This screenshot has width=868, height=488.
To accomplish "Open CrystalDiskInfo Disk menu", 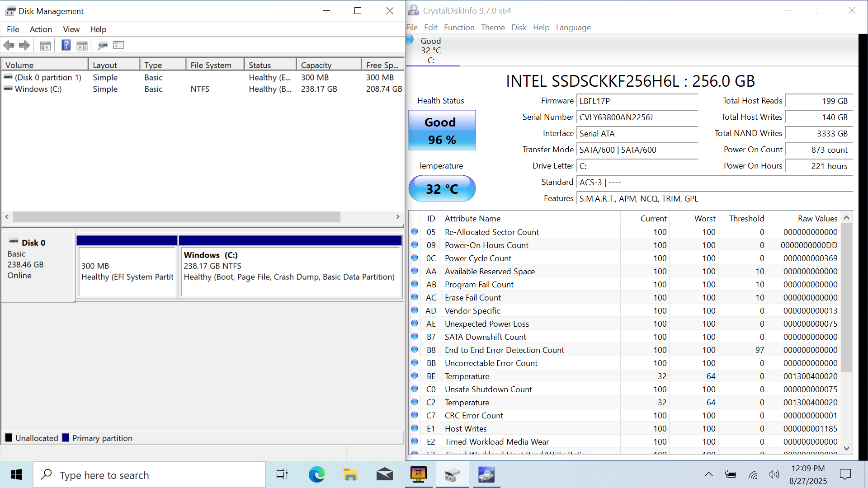I will [x=519, y=27].
